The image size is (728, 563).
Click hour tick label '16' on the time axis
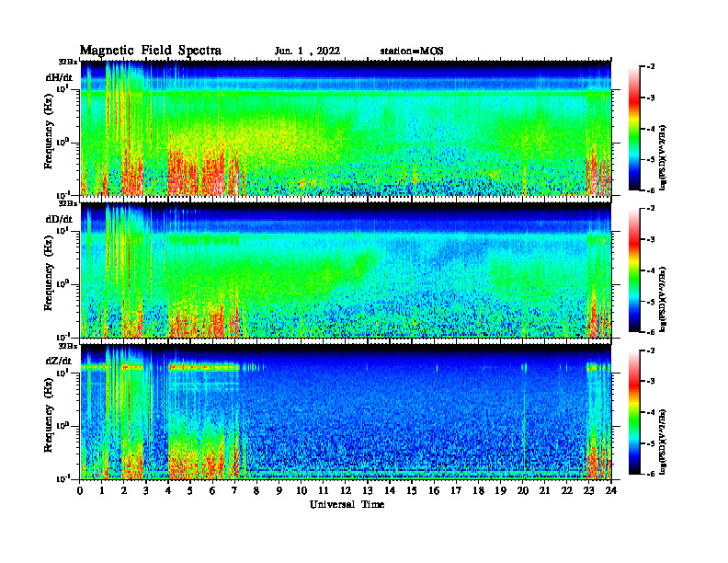434,490
